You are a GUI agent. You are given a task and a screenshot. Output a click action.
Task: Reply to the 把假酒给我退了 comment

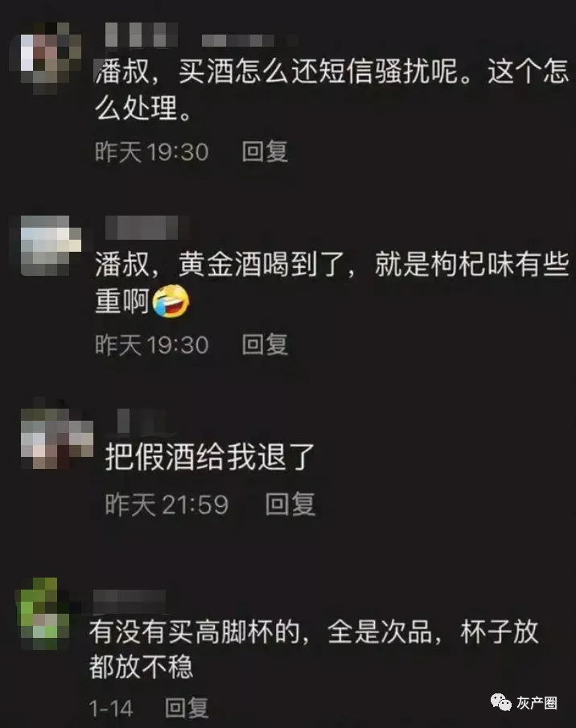click(290, 504)
